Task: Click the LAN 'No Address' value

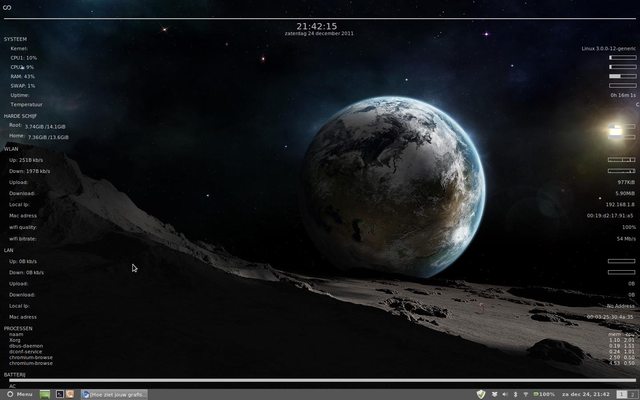Action: pos(621,306)
